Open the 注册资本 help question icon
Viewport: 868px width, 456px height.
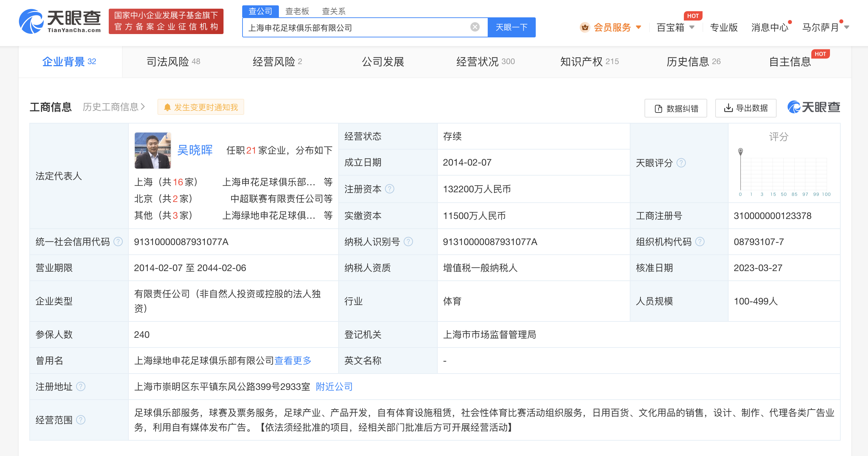point(391,189)
